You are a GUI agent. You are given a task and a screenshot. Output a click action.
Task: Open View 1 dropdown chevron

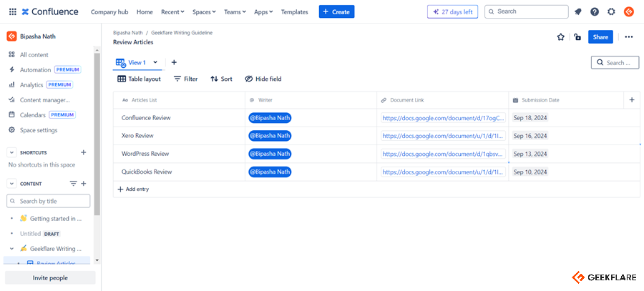tap(155, 62)
